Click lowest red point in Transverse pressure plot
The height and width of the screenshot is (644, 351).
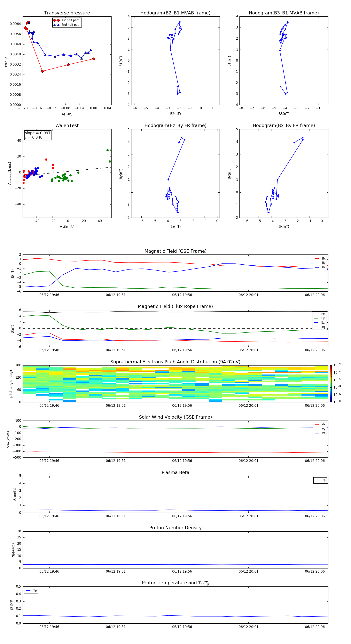tap(42, 71)
